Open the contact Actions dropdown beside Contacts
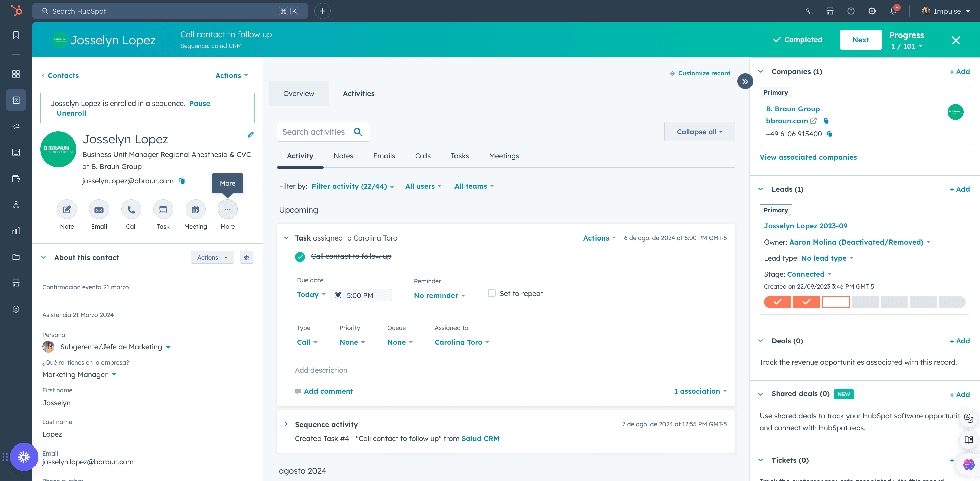The height and width of the screenshot is (481, 980). click(232, 75)
